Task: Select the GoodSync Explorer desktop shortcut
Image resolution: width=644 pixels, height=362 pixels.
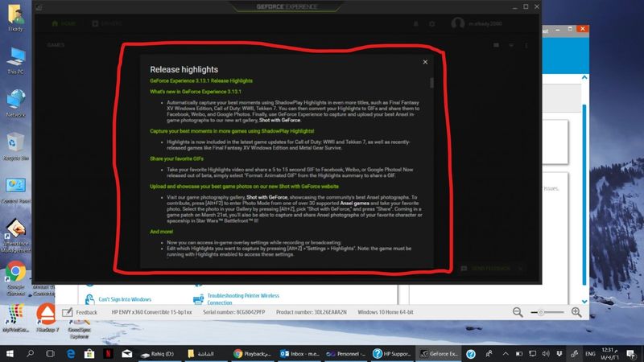Action: (79, 328)
